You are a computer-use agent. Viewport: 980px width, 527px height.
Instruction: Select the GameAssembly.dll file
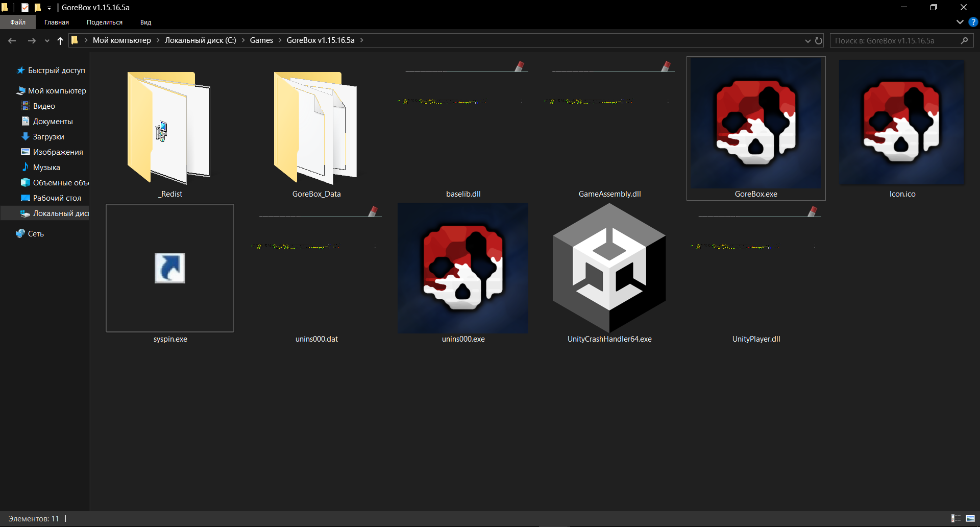(x=609, y=129)
